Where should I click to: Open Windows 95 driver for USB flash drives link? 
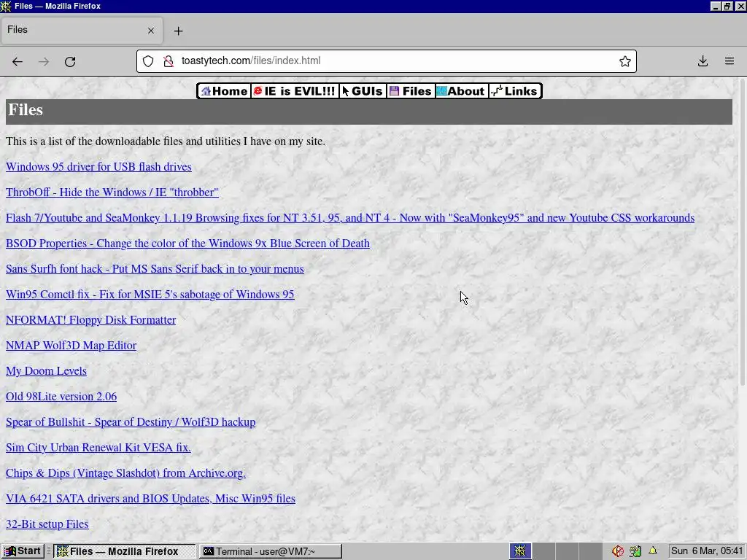click(98, 167)
